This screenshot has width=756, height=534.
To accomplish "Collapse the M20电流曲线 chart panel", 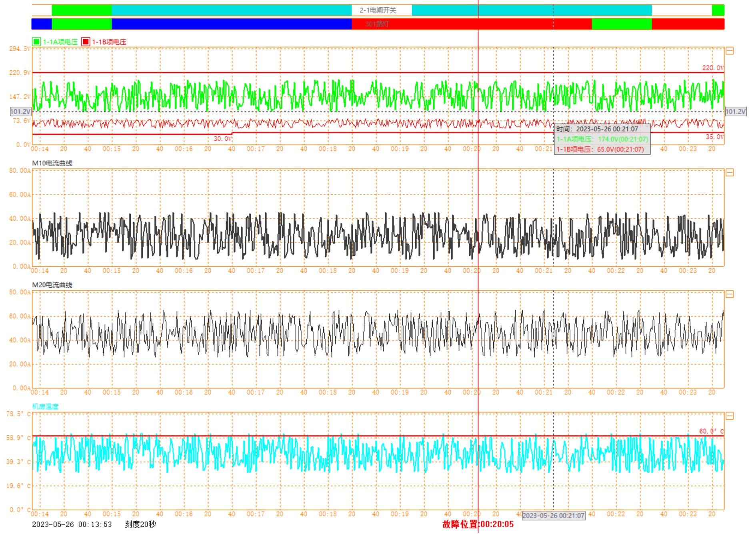I will 730,295.
